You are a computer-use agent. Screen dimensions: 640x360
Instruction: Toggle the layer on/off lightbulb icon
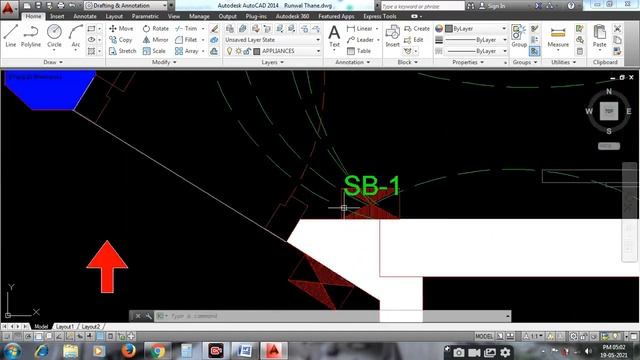click(x=229, y=51)
